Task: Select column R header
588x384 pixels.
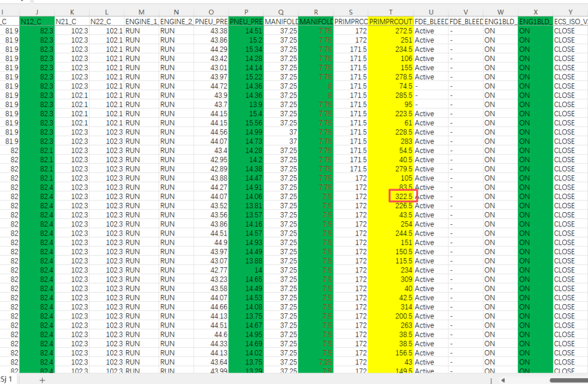Action: click(x=316, y=12)
